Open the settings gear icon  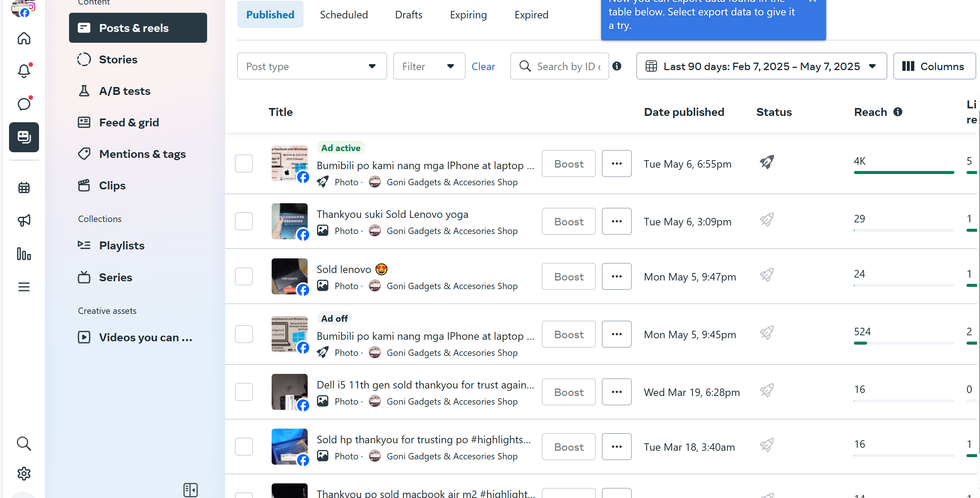(24, 473)
